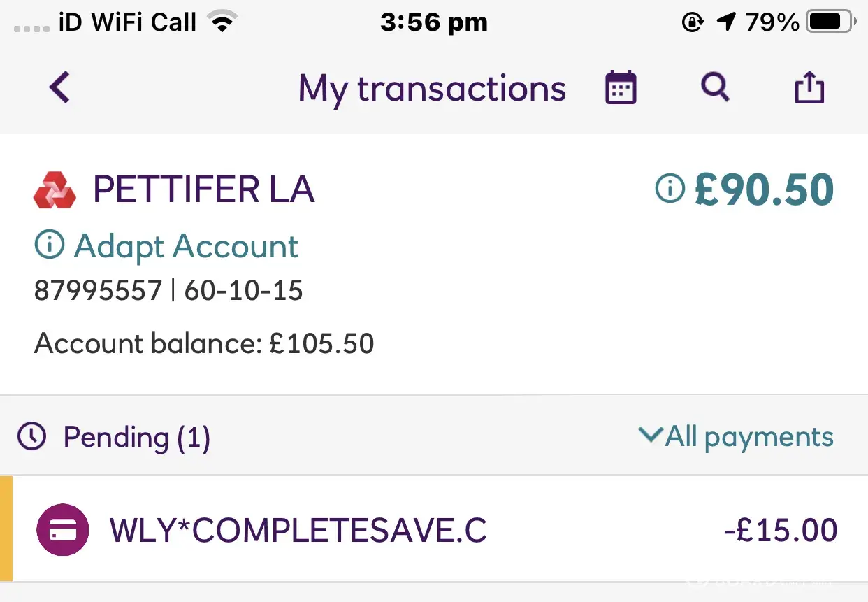Tap the account number 87995557
The image size is (868, 602).
[98, 290]
